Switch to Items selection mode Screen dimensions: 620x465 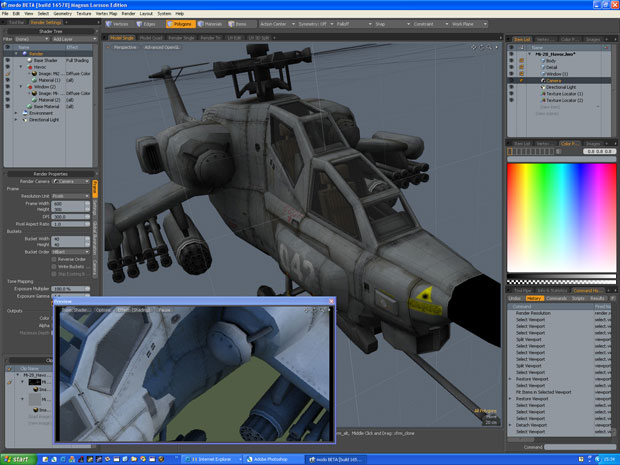pos(241,23)
